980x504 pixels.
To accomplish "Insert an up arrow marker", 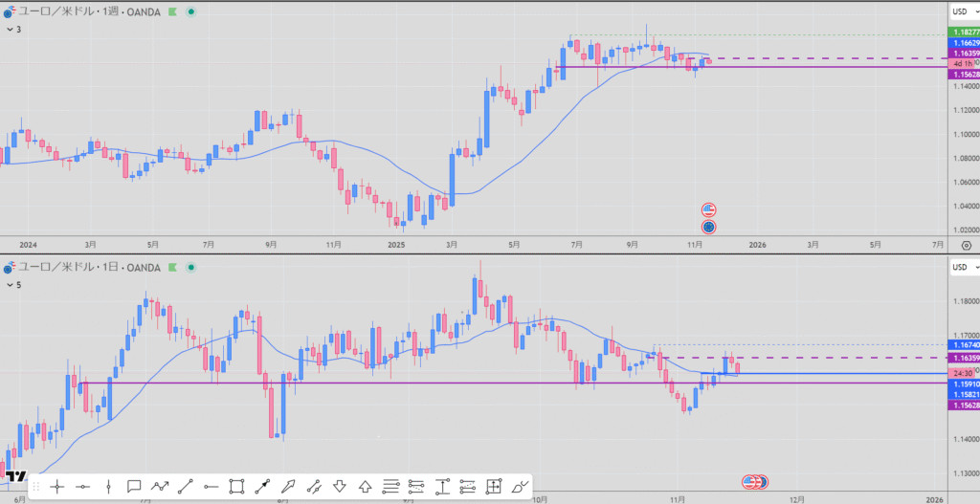I will pyautogui.click(x=365, y=487).
